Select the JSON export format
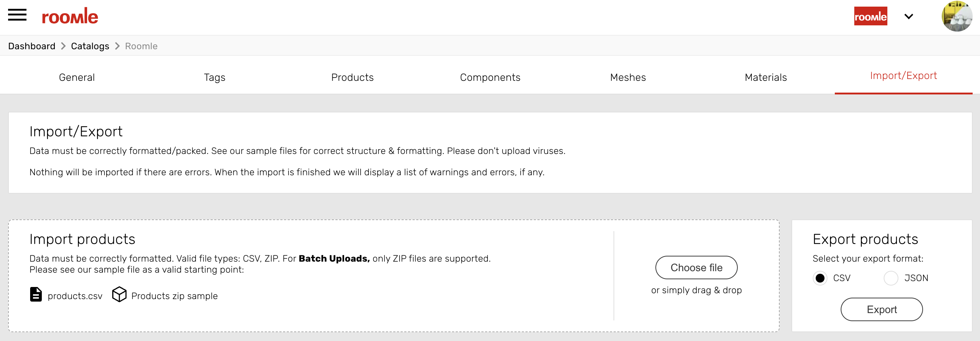The width and height of the screenshot is (980, 341). [891, 278]
